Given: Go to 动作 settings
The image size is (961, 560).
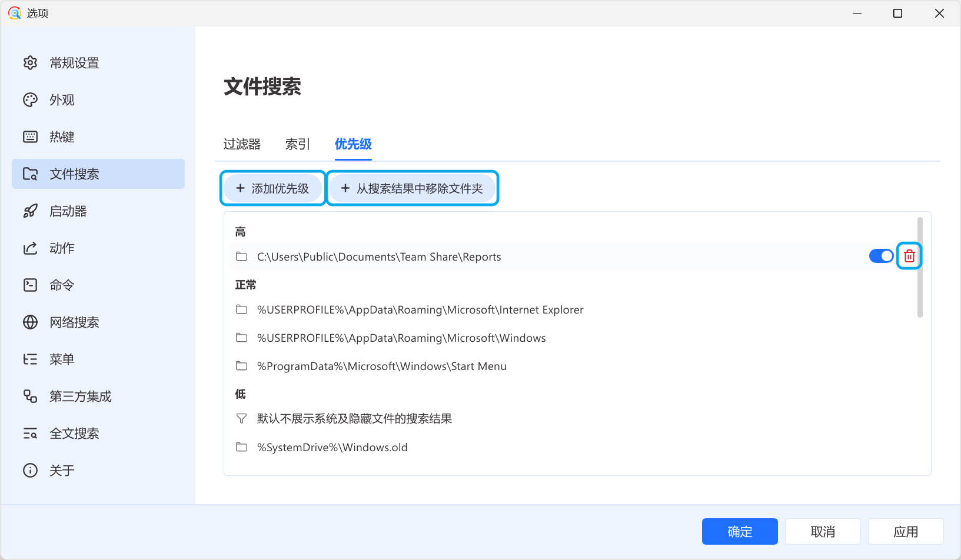Looking at the screenshot, I should tap(98, 248).
